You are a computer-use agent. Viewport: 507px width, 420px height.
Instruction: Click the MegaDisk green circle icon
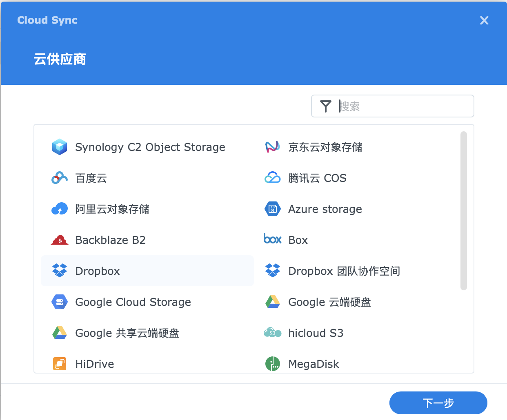(273, 364)
